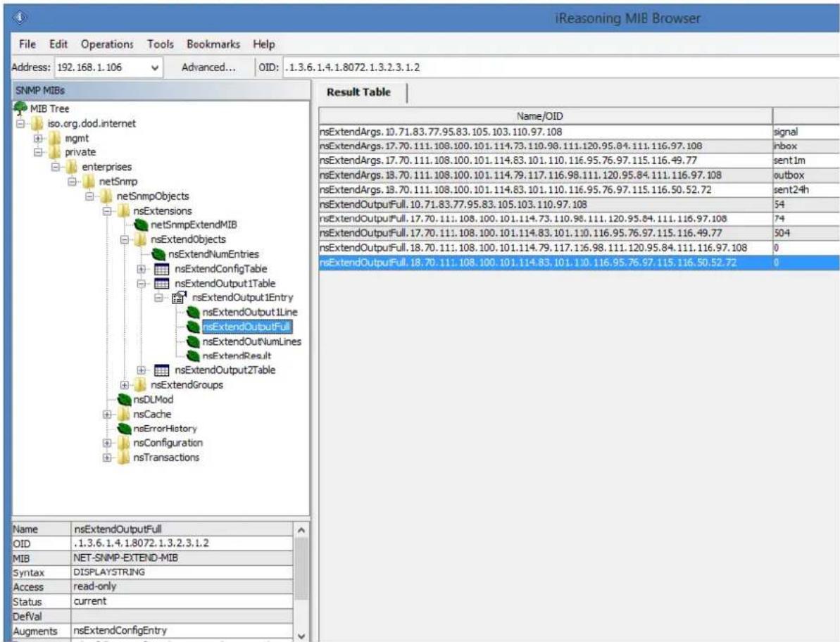Image resolution: width=840 pixels, height=642 pixels.
Task: Collapse the nsExtensions tree node
Action: tap(106, 211)
